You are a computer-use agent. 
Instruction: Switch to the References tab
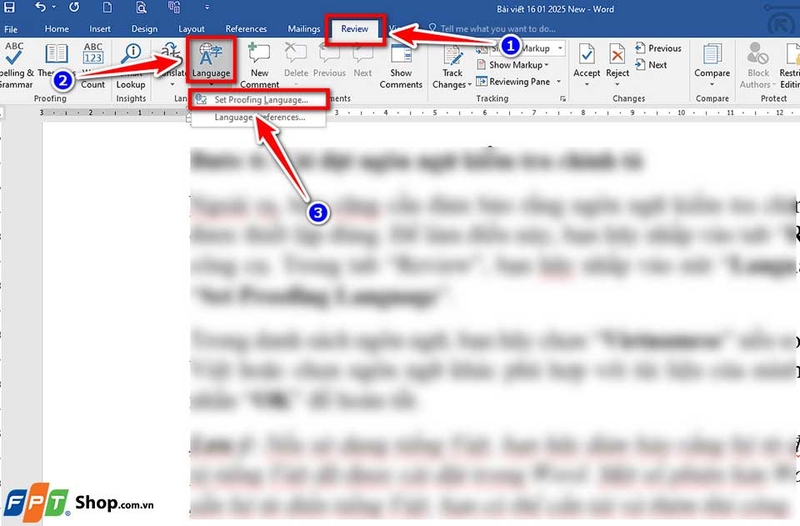point(246,29)
